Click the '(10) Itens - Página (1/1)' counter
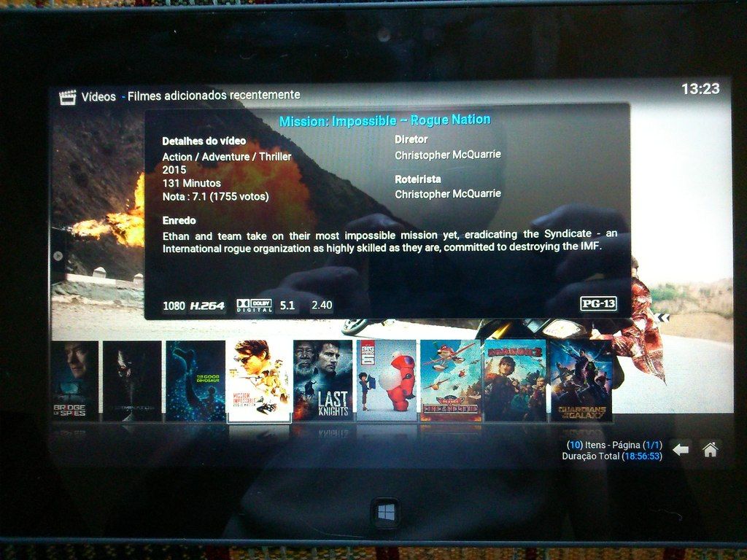747x560 pixels. point(614,445)
